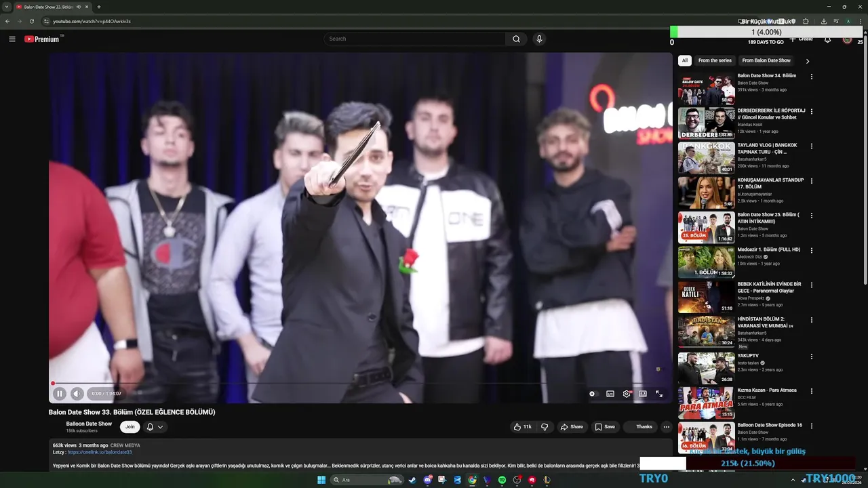This screenshot has width=868, height=488.
Task: Open Chrome media control icon
Action: (x=835, y=21)
